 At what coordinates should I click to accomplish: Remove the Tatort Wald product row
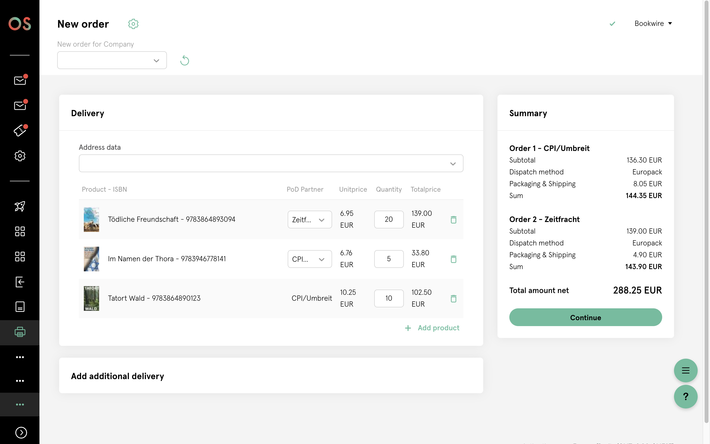[453, 298]
